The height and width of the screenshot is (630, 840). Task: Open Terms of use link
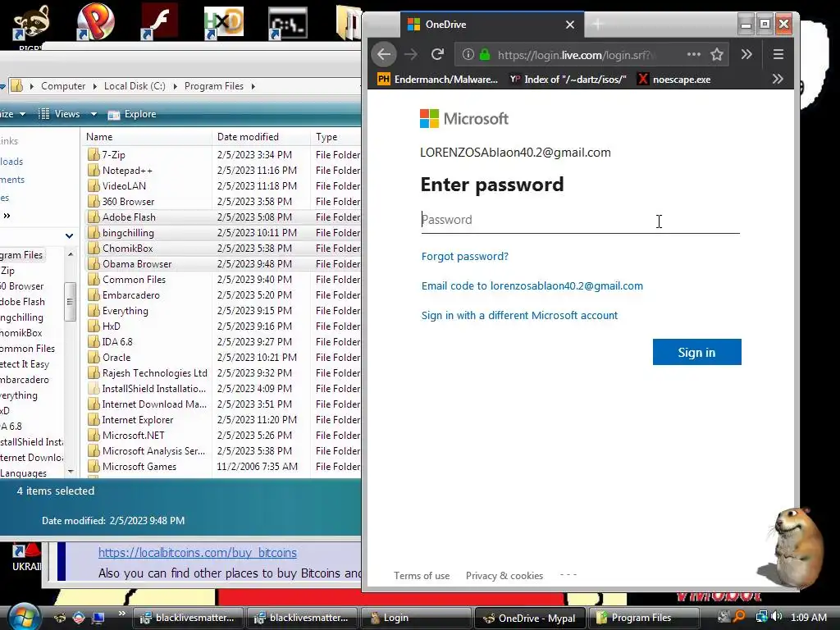tap(422, 575)
